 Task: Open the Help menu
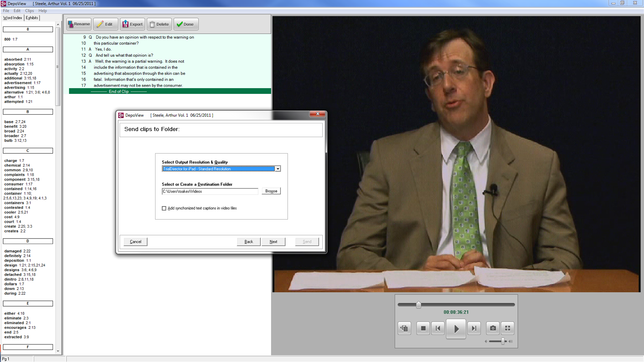coord(43,11)
